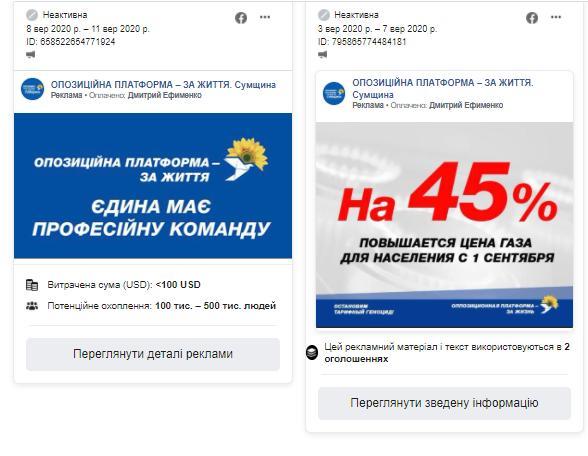Click spent amount icon beside USD text
The width and height of the screenshot is (588, 456).
32,285
